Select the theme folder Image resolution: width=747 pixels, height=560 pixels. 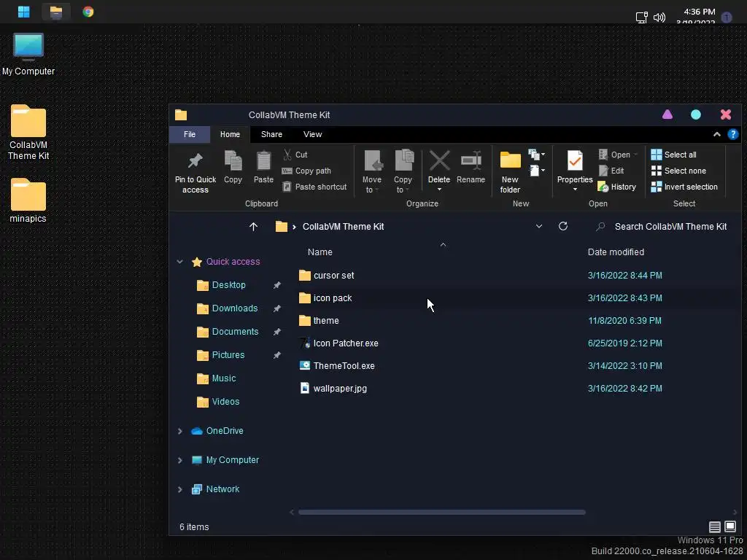[x=326, y=321]
